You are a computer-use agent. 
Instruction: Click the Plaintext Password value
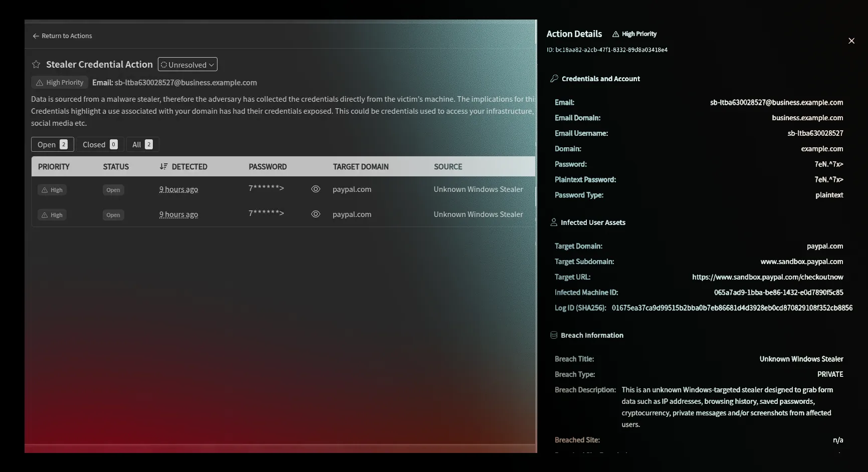coord(829,180)
